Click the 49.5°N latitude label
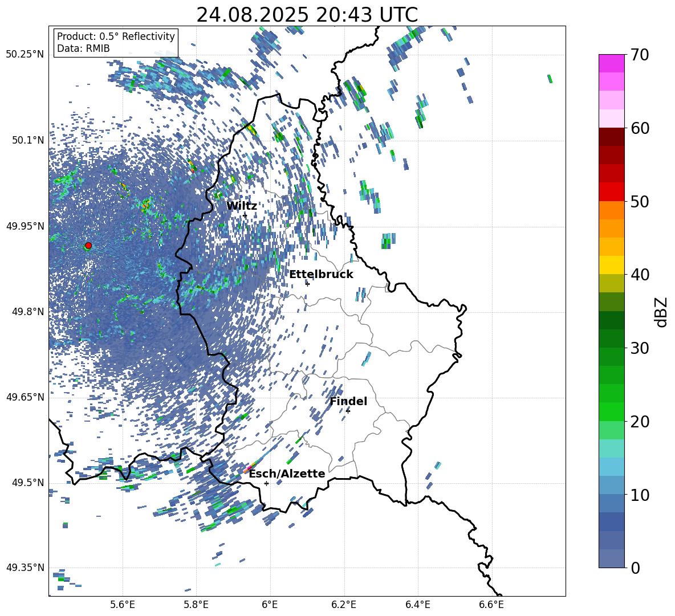The height and width of the screenshot is (616, 675). [x=27, y=482]
